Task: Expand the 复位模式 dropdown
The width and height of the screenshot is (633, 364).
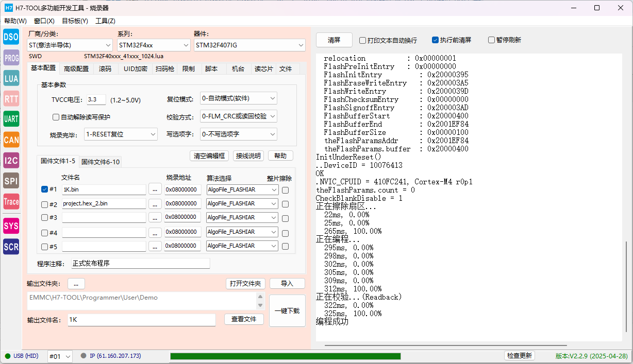Action: point(239,98)
